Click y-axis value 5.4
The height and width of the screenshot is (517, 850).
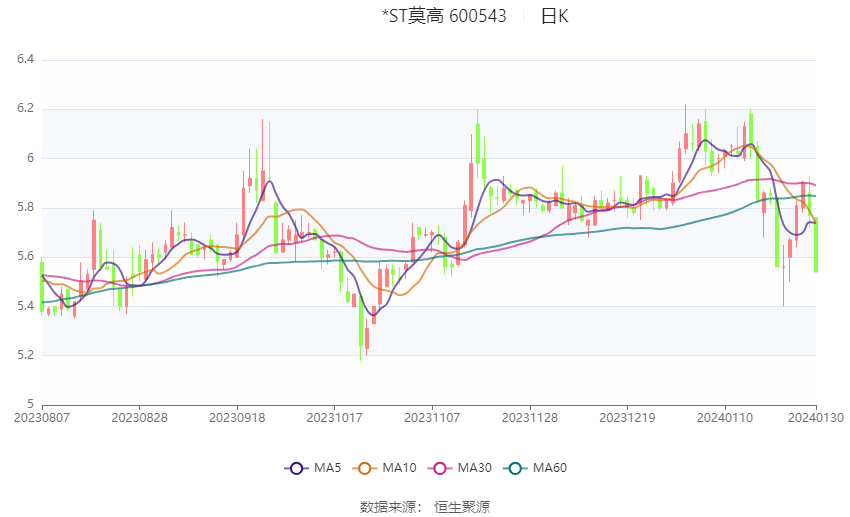coord(25,306)
